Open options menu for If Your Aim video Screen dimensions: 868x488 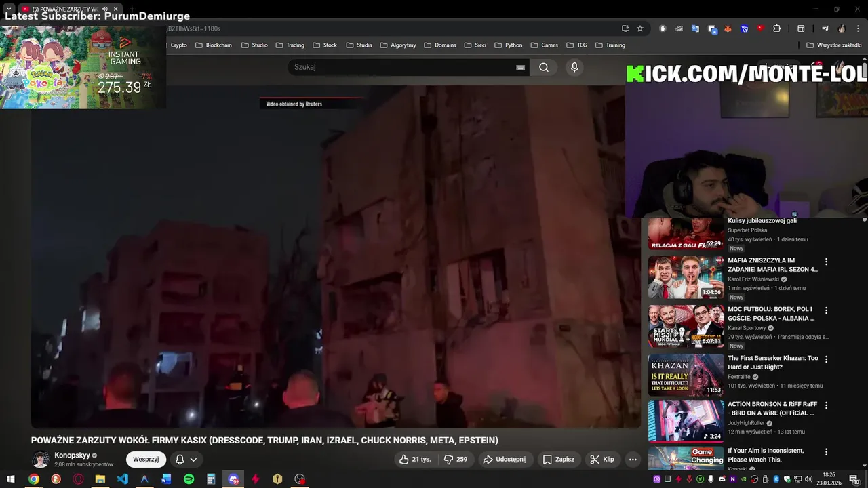[x=826, y=452]
